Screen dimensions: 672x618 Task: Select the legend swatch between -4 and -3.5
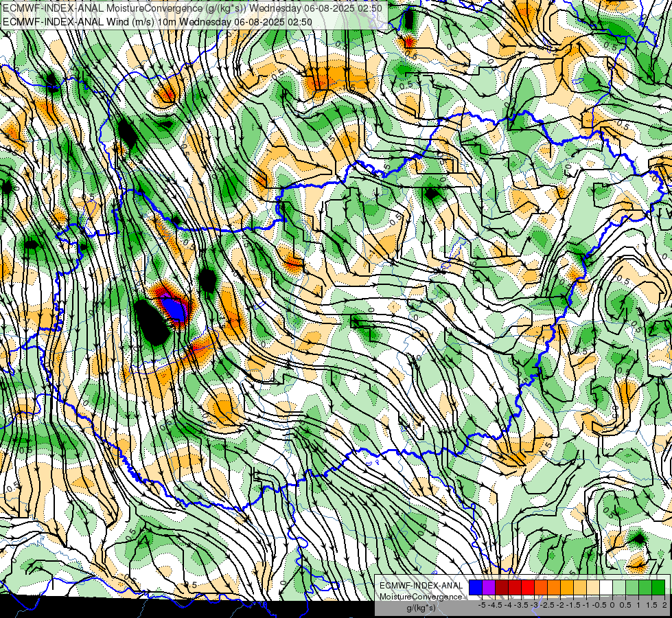click(x=515, y=588)
